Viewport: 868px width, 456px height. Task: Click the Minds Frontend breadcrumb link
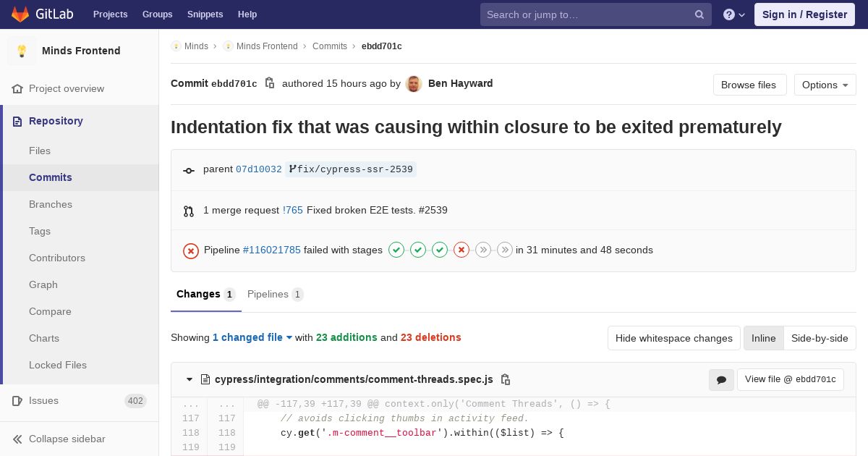pos(267,46)
